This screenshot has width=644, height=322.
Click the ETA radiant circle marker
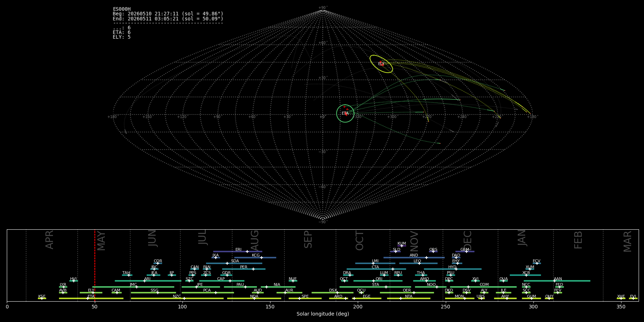pos(345,113)
